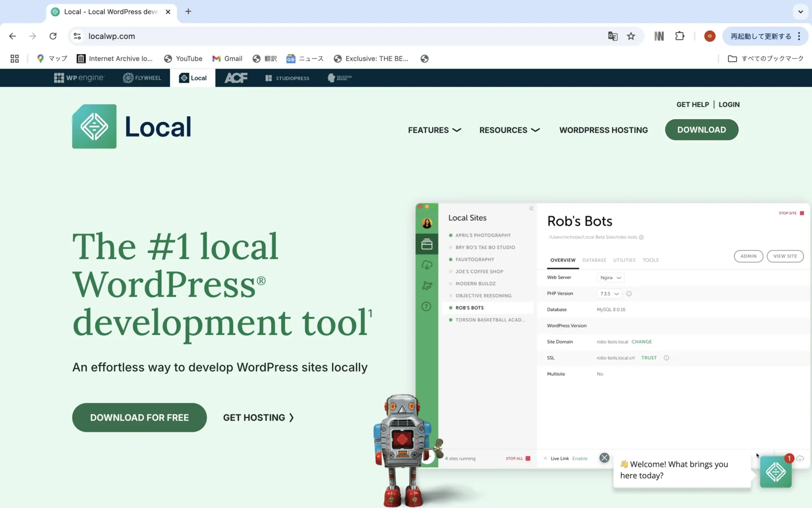Click the Local chat widget icon
Image resolution: width=812 pixels, height=508 pixels.
(x=775, y=472)
